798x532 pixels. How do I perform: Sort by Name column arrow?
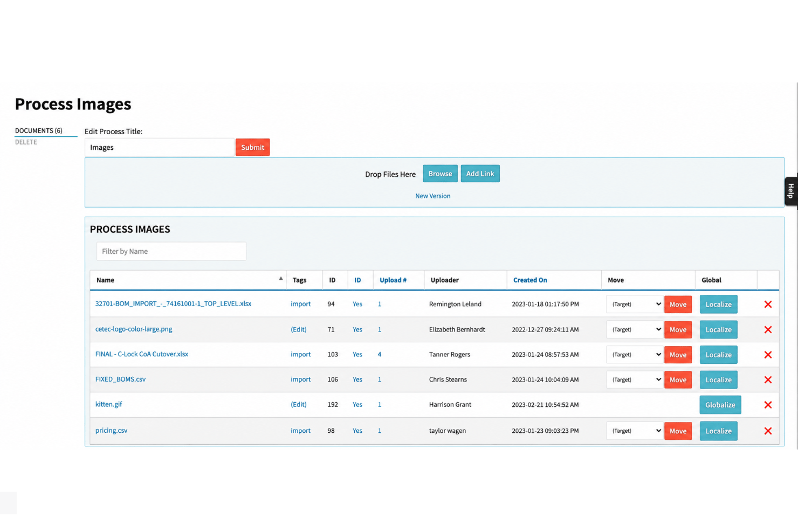pyautogui.click(x=281, y=279)
